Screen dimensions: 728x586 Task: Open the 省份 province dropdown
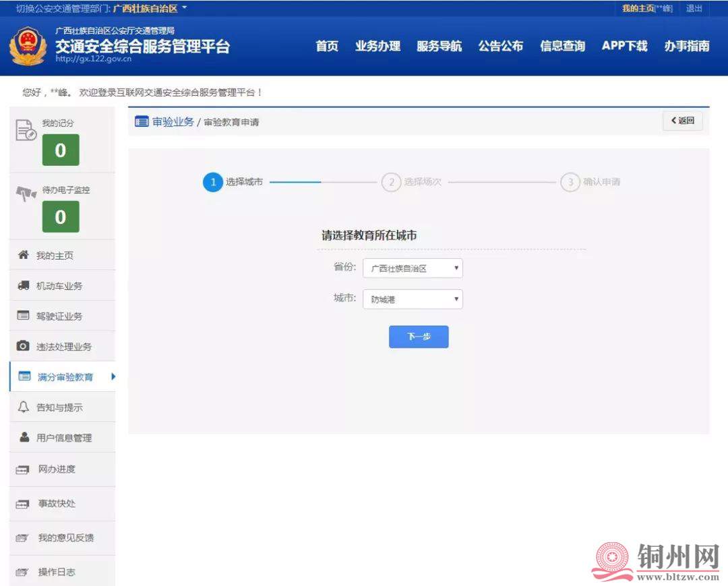coord(413,268)
